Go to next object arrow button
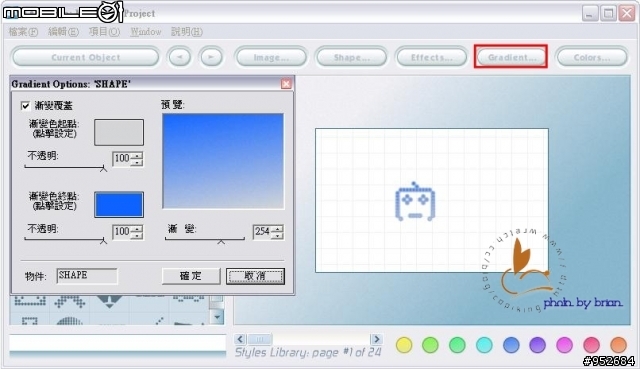 [211, 57]
